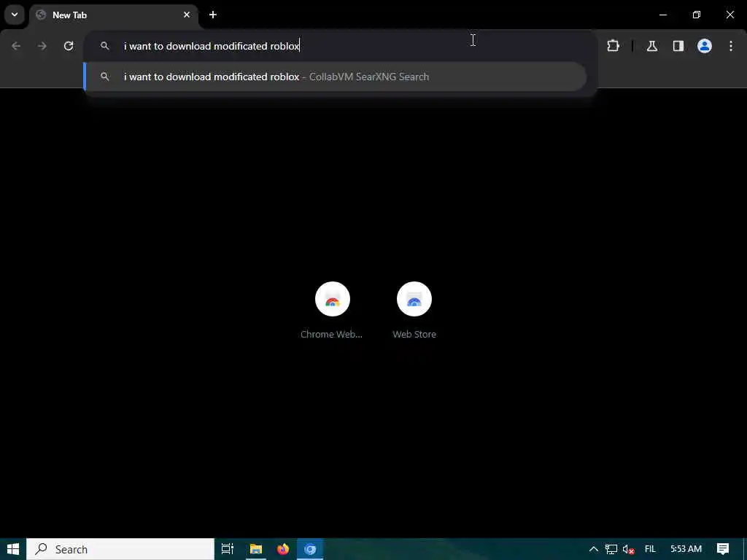Open the profile avatar menu

705,46
